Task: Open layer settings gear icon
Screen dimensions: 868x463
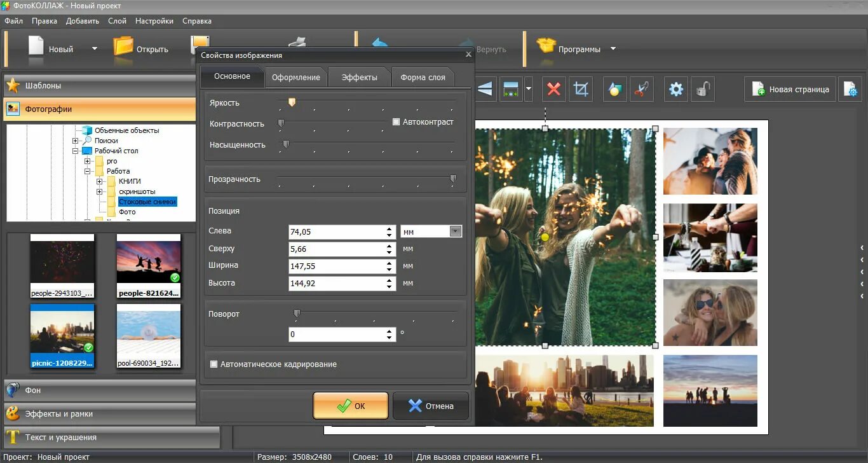Action: coord(676,90)
